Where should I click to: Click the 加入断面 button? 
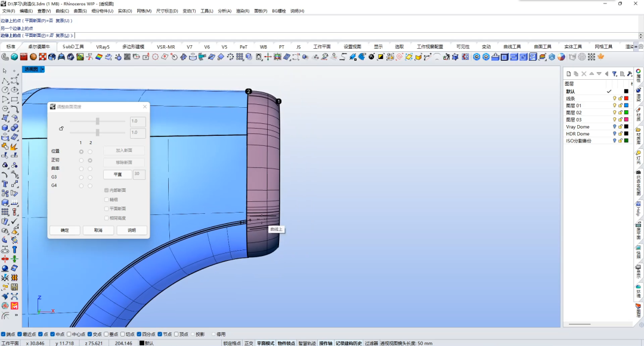[x=123, y=151]
